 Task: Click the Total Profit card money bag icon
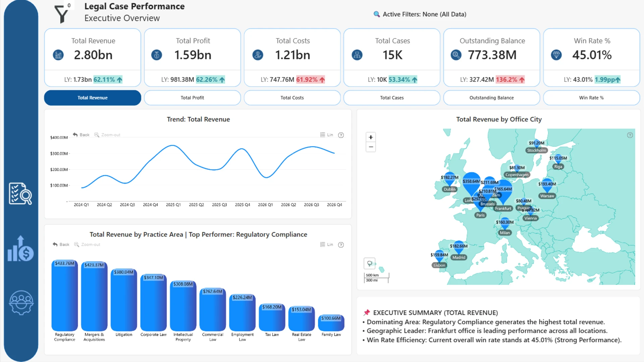click(x=157, y=55)
